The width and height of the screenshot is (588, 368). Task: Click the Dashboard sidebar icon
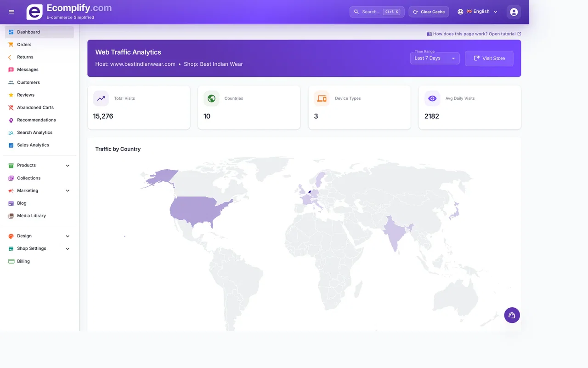11,32
